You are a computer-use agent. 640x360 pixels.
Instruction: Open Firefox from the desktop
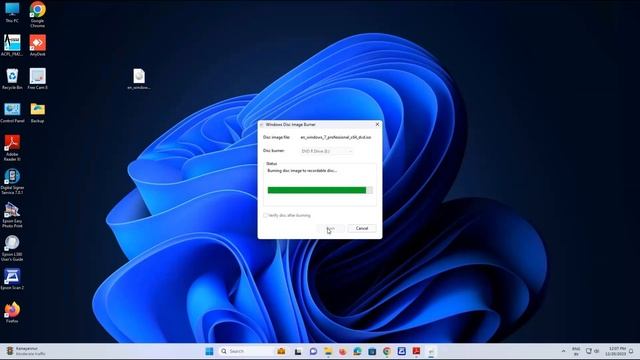pos(12,313)
